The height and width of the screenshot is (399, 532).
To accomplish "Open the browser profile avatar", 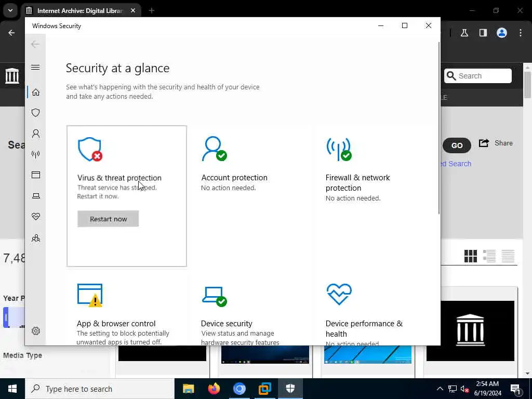I will tap(502, 33).
